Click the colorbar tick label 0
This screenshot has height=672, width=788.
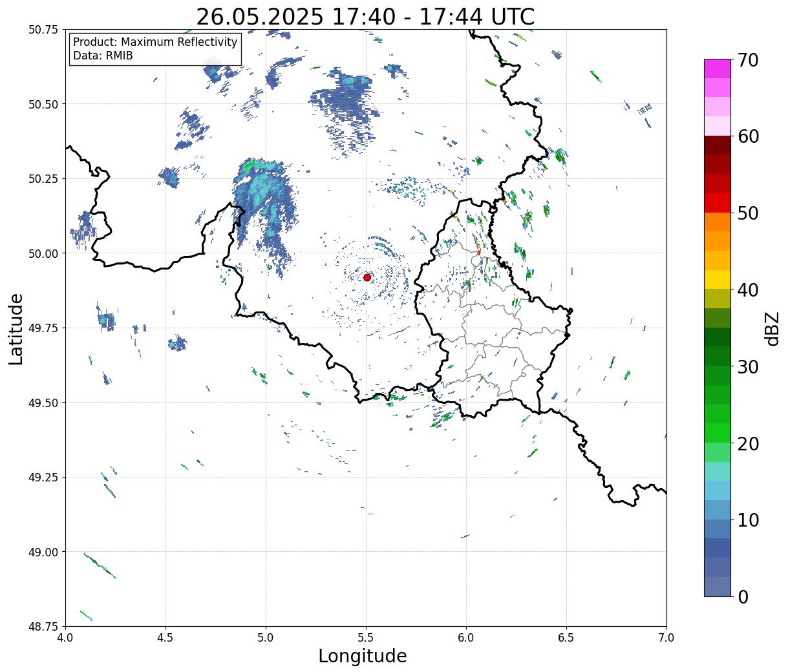coord(743,596)
